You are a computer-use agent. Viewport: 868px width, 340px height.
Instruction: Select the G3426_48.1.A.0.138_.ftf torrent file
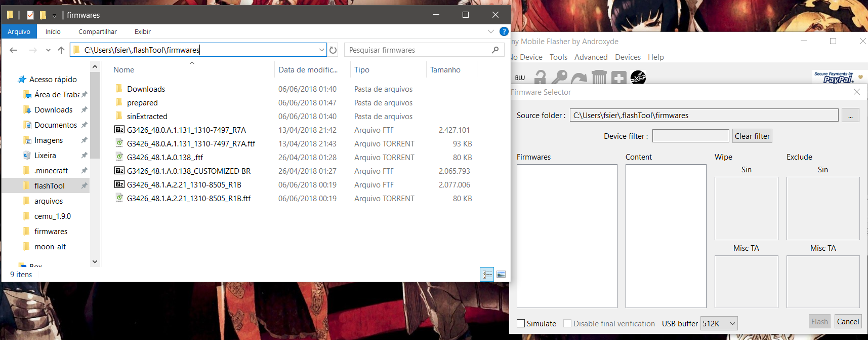coord(164,158)
